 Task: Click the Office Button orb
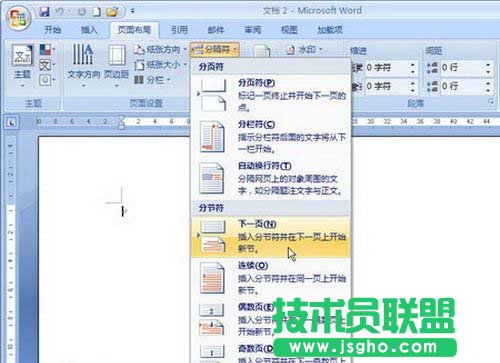tap(18, 18)
